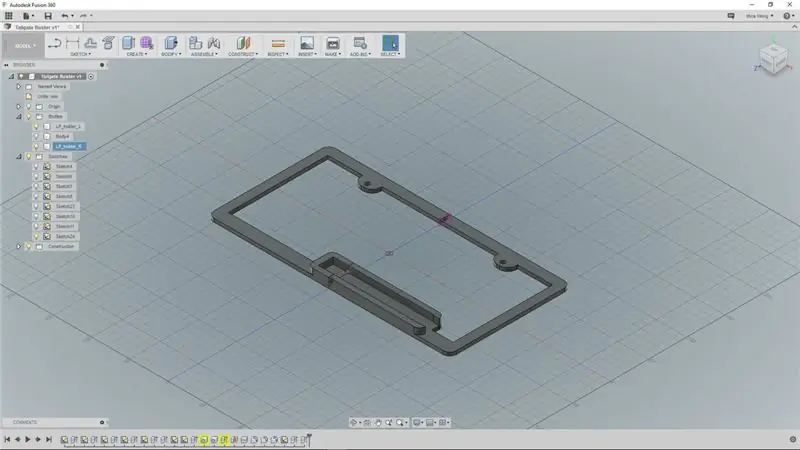Toggle lightbulb of Sketch4 in browser

[x=36, y=166]
